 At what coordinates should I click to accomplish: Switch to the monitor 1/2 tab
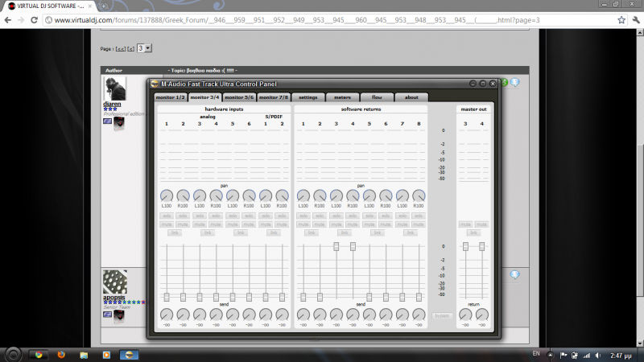coord(170,97)
